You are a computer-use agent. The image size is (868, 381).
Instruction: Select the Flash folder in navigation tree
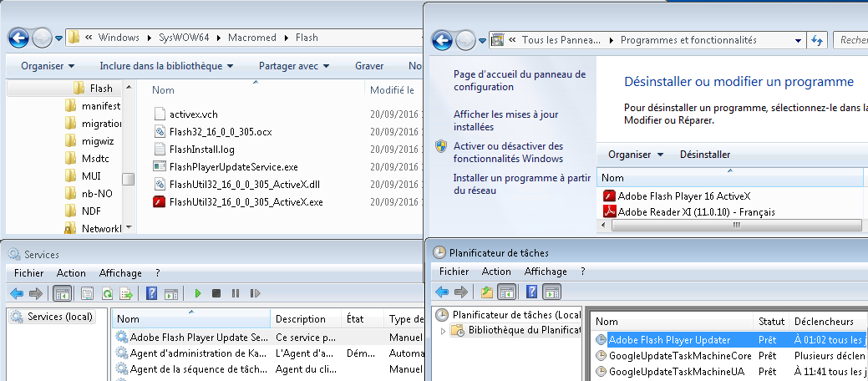click(x=93, y=88)
